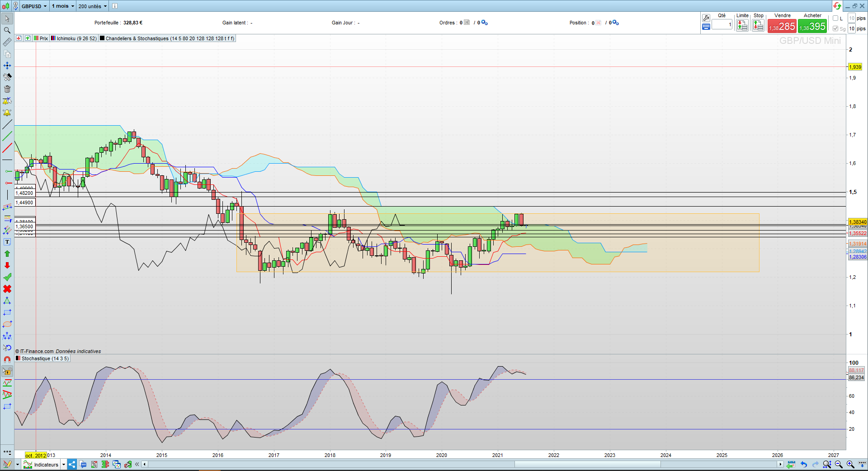Click the 1,44900 horizontal line label
The width and height of the screenshot is (868, 471).
[24, 203]
